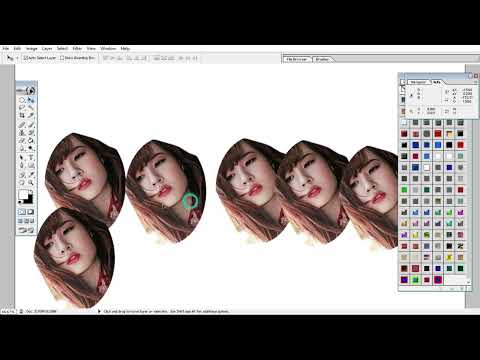The image size is (480, 360).
Task: Select the Hand tool
Action: click(22, 182)
